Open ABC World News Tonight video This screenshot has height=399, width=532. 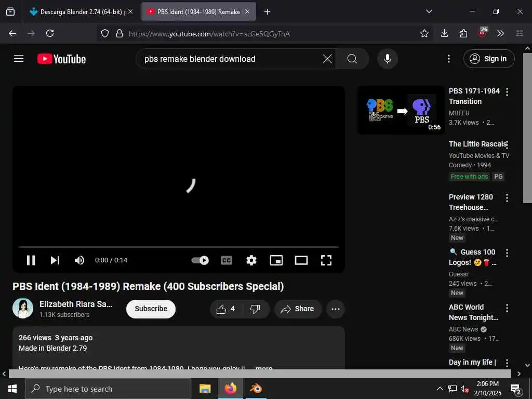(473, 312)
